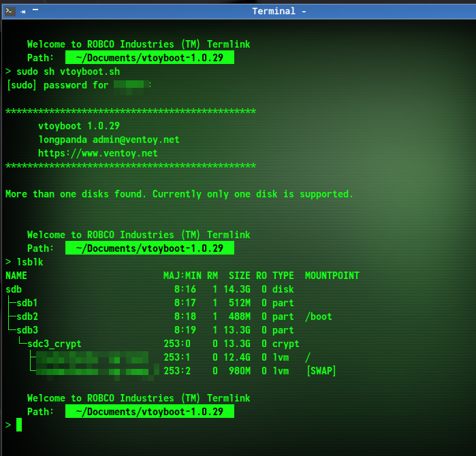Click the "8:17" device number

coord(185,303)
